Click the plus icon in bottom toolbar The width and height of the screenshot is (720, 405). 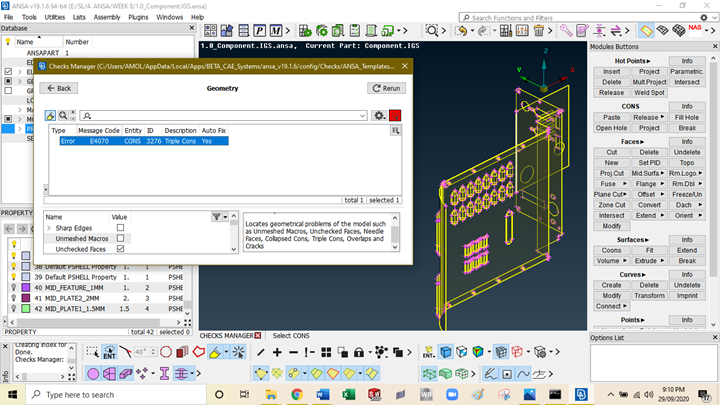pyautogui.click(x=277, y=352)
